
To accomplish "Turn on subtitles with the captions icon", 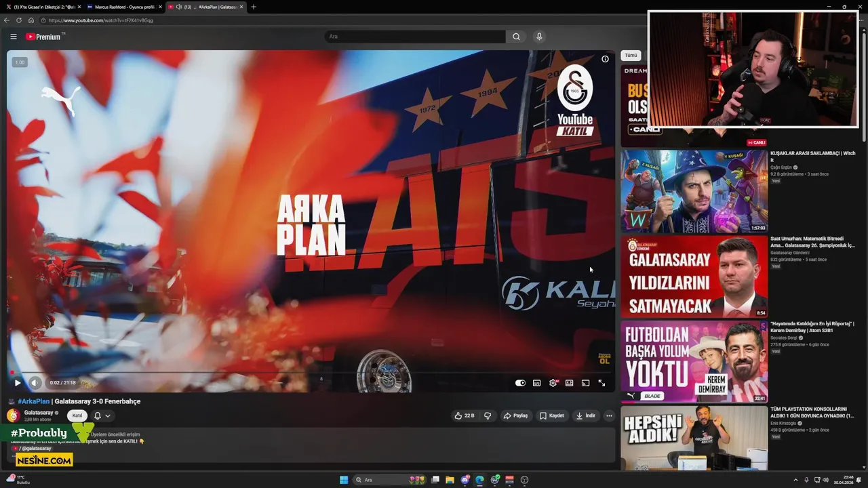I will (x=536, y=383).
